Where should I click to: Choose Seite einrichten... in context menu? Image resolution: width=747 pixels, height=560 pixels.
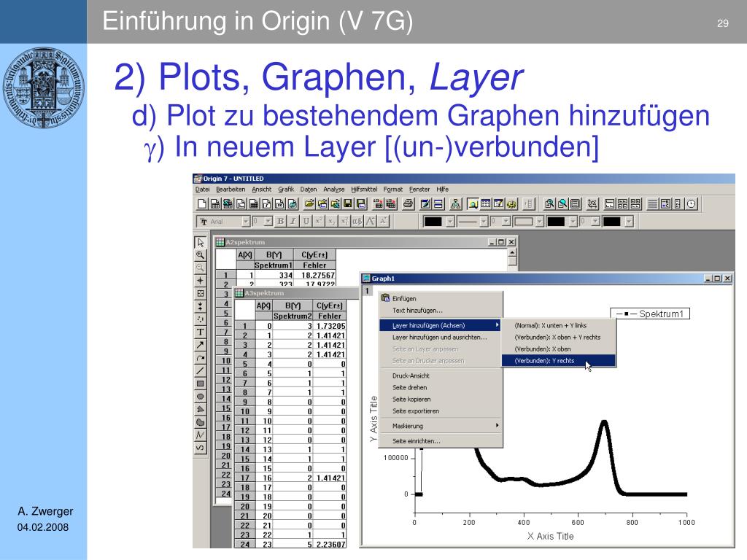tap(441, 441)
